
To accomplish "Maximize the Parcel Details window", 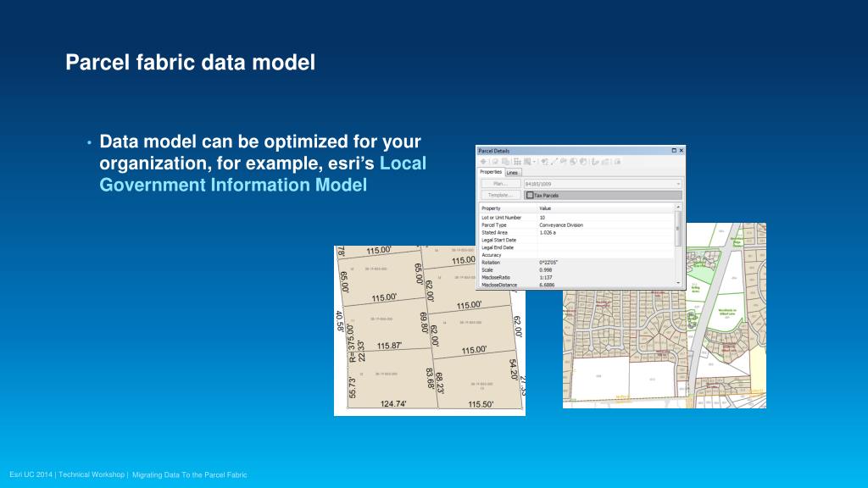I will [674, 151].
